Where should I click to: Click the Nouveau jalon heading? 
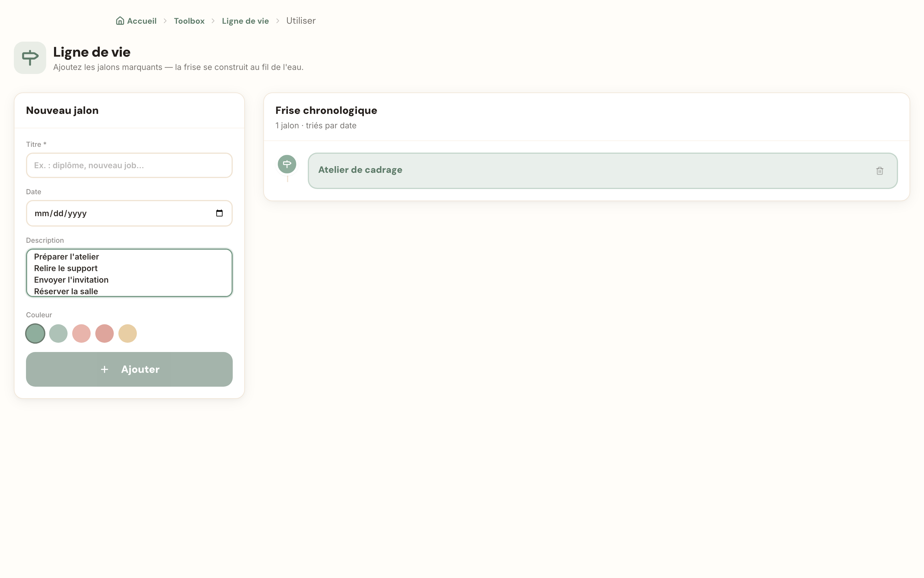click(x=62, y=110)
